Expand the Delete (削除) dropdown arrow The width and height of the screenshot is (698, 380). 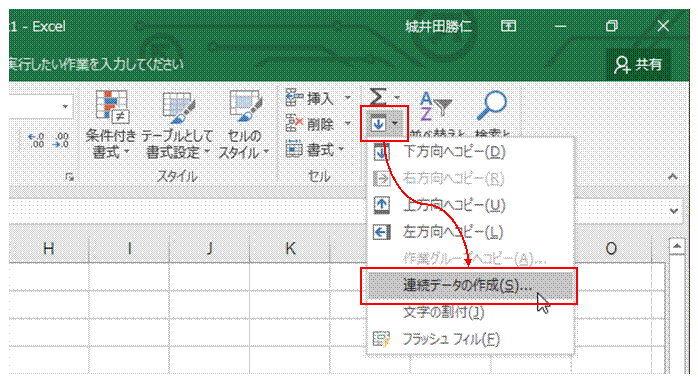point(348,123)
